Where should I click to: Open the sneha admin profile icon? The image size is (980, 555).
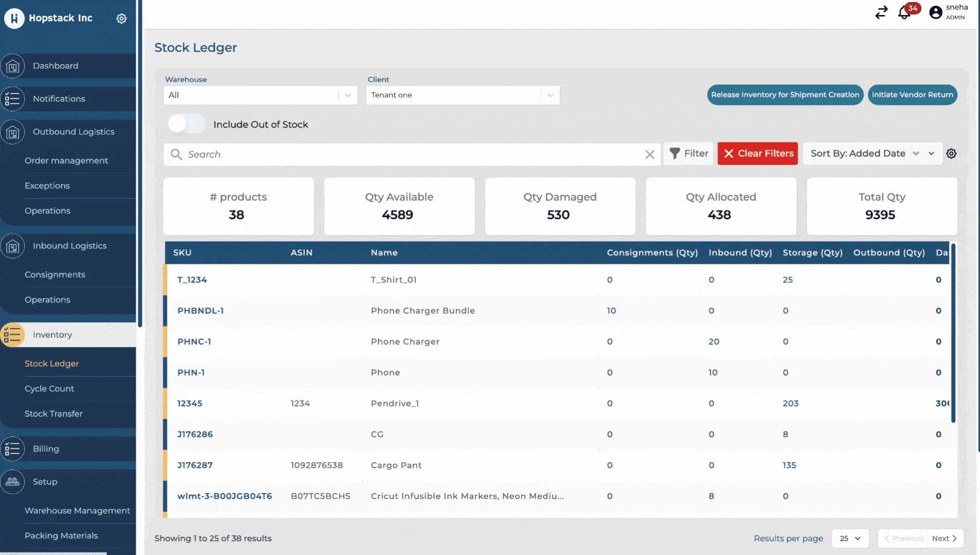click(935, 12)
